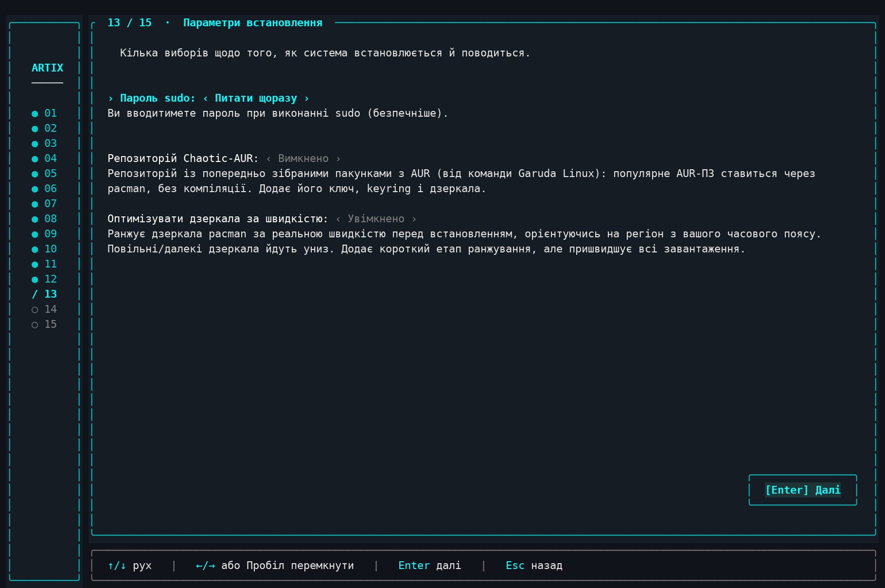The height and width of the screenshot is (588, 885).
Task: Click the slash marker at current step 13
Action: (x=35, y=294)
